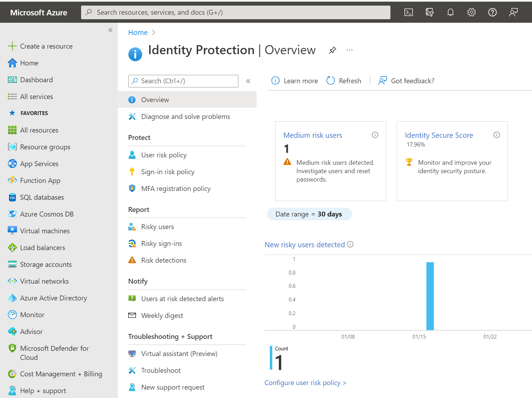
Task: Click the info icon on Medium risk users card
Action: [x=375, y=135]
